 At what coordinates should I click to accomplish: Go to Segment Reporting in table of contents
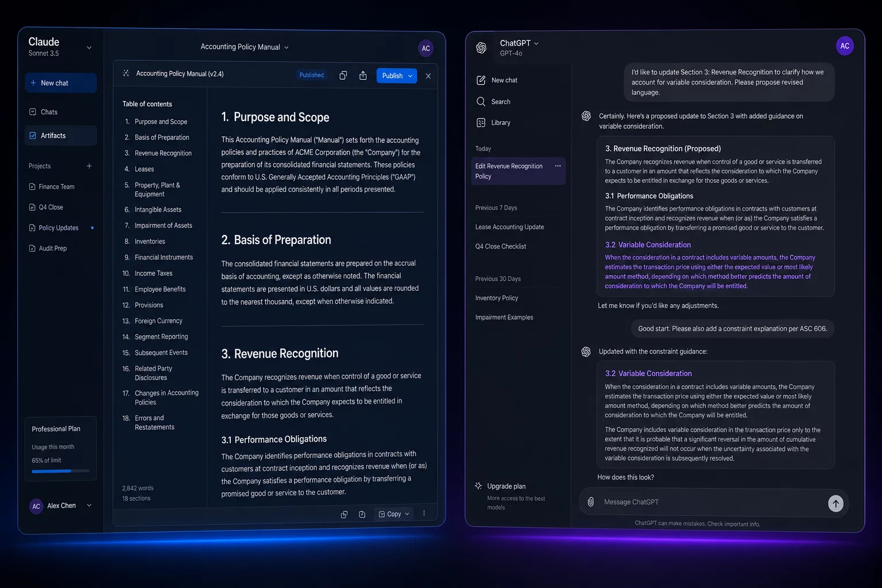[161, 337]
